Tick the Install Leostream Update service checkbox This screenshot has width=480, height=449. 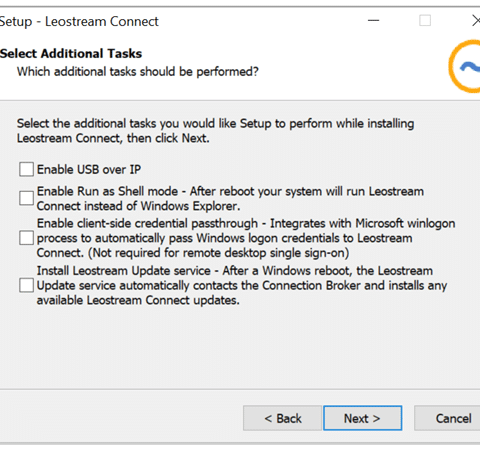pyautogui.click(x=26, y=285)
